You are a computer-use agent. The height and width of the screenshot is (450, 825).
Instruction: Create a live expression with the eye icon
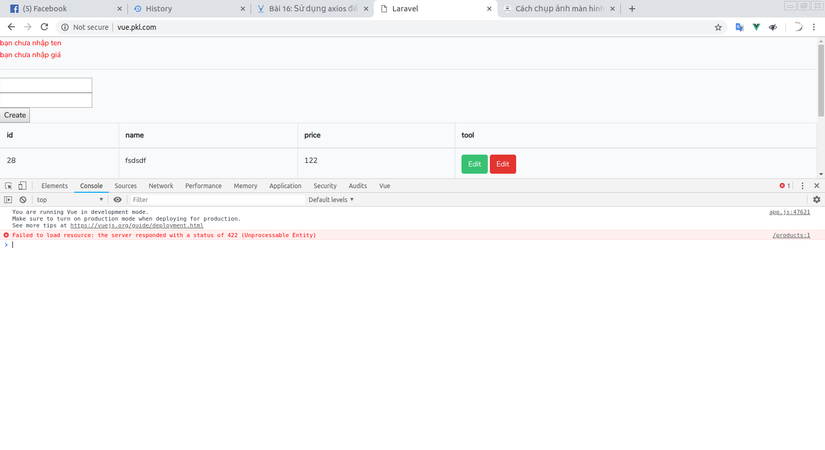pos(117,199)
